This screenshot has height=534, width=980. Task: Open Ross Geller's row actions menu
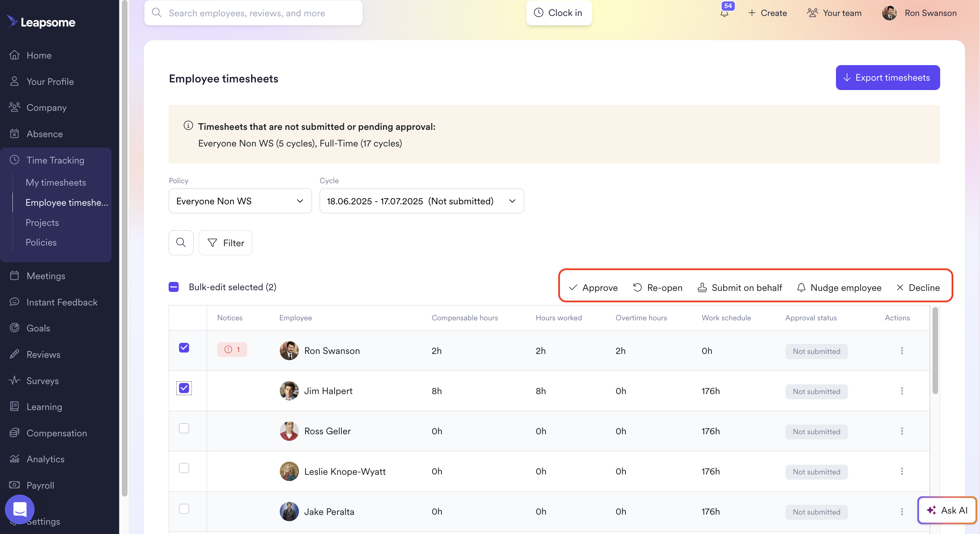[902, 431]
